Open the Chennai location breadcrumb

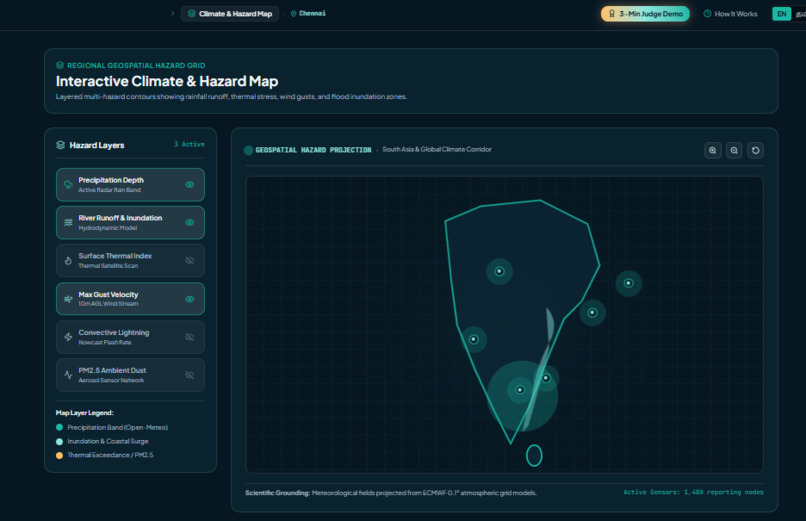(x=308, y=13)
